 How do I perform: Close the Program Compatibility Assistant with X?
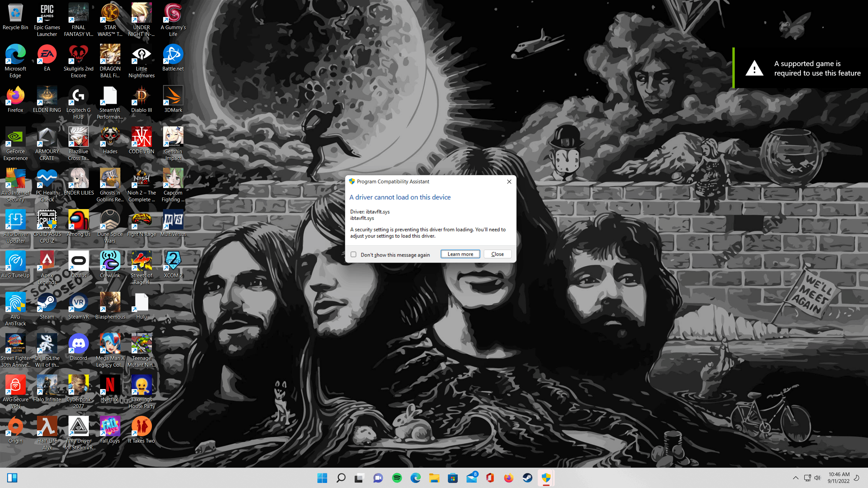tap(509, 182)
